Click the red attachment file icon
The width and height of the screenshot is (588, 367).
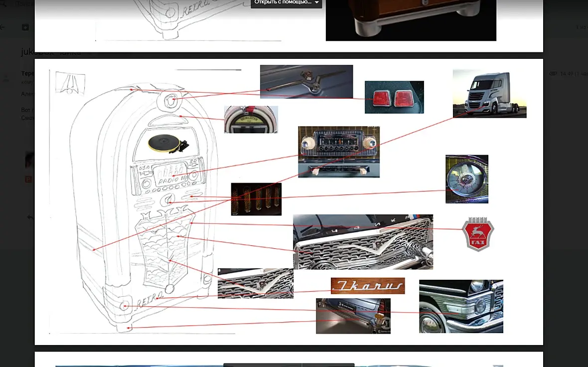click(x=28, y=180)
